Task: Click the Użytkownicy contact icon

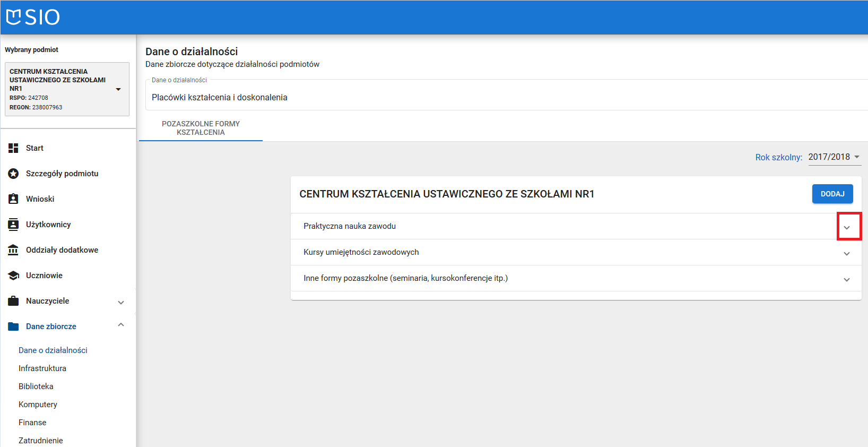Action: (x=13, y=225)
